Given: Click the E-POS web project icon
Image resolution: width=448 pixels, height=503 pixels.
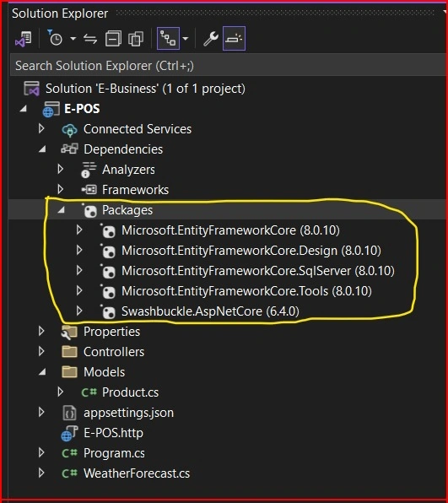Looking at the screenshot, I should [x=51, y=109].
